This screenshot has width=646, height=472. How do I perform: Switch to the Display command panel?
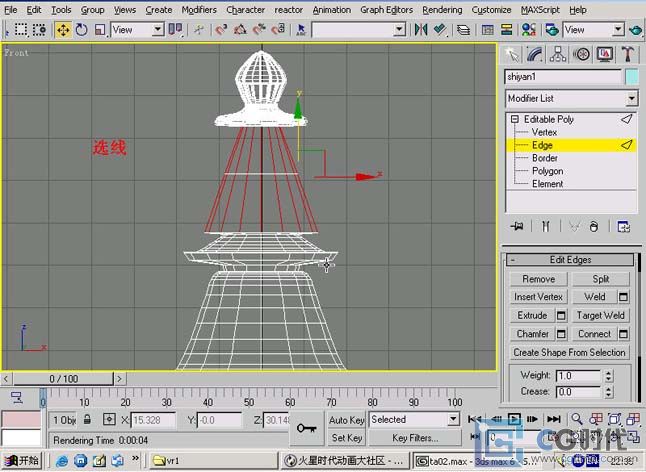click(x=604, y=54)
